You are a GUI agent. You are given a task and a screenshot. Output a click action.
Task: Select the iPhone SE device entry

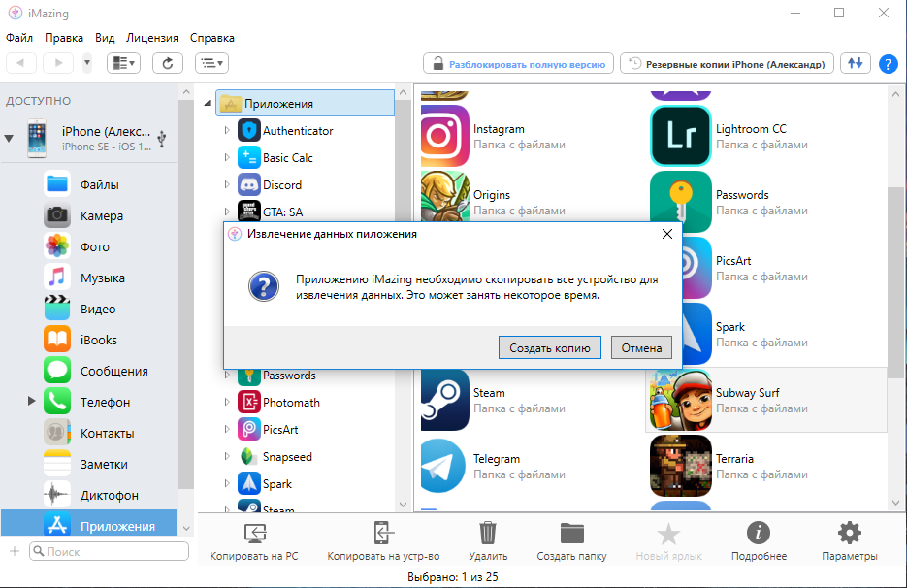tap(86, 139)
